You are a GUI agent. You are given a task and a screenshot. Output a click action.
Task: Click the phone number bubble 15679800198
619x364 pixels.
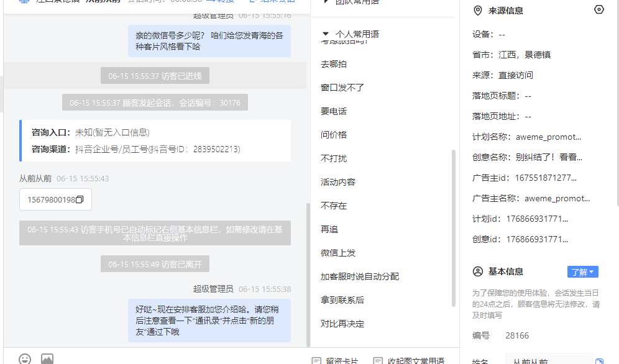[x=55, y=199]
